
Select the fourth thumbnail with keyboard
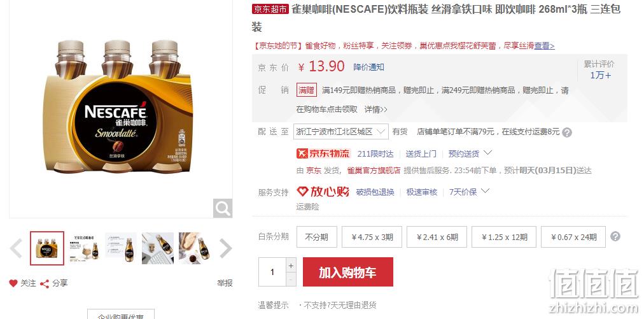click(x=158, y=248)
